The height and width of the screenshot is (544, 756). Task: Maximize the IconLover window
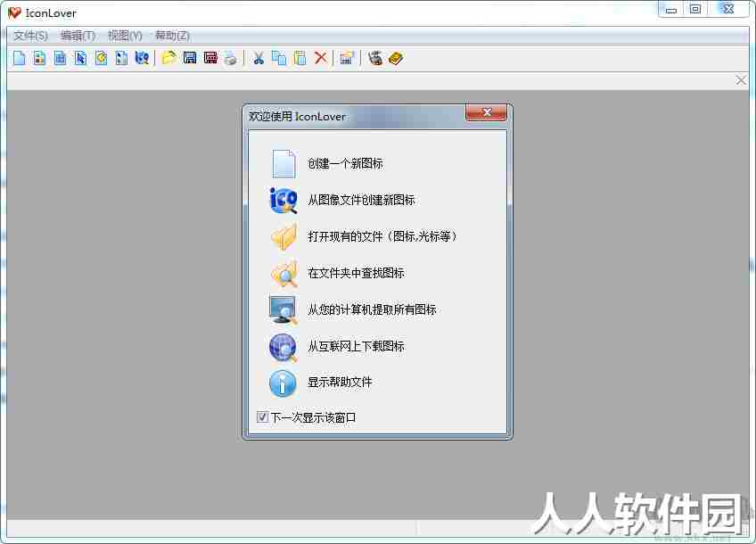694,9
